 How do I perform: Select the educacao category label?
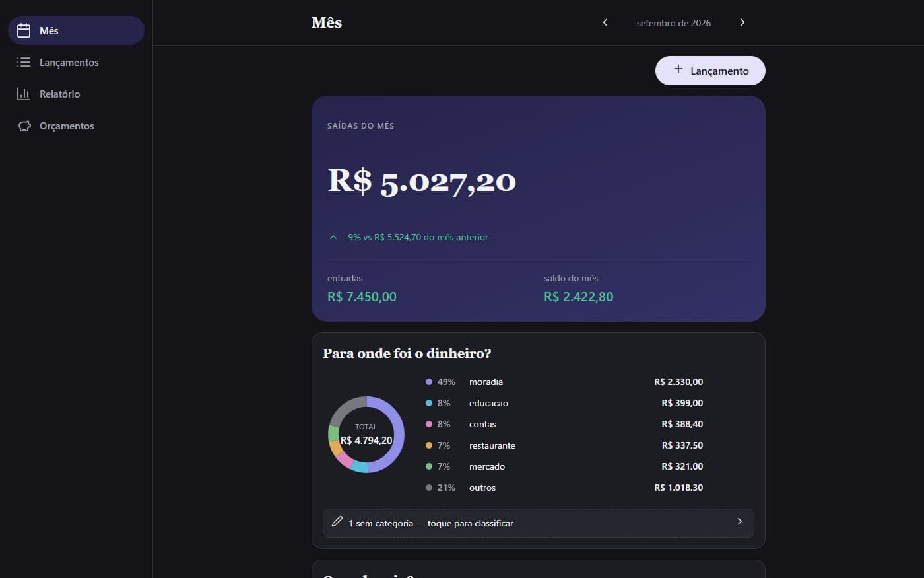(488, 403)
